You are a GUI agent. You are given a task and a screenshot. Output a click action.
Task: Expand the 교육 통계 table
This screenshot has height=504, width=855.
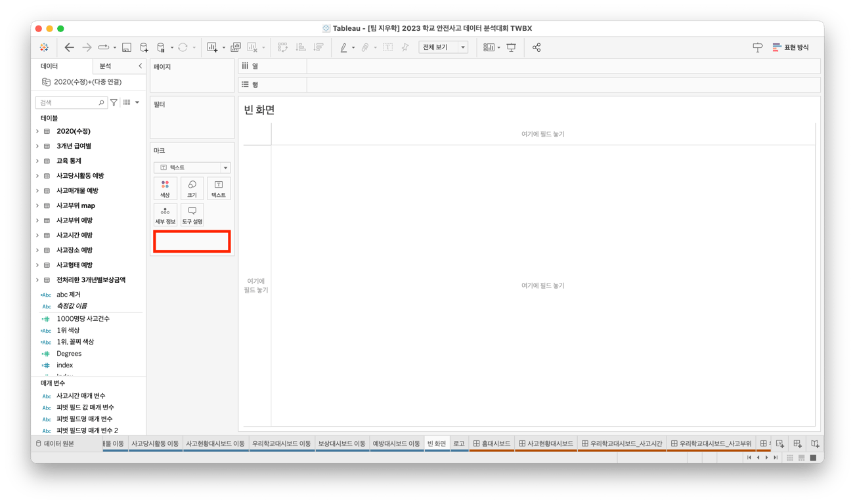tap(37, 161)
